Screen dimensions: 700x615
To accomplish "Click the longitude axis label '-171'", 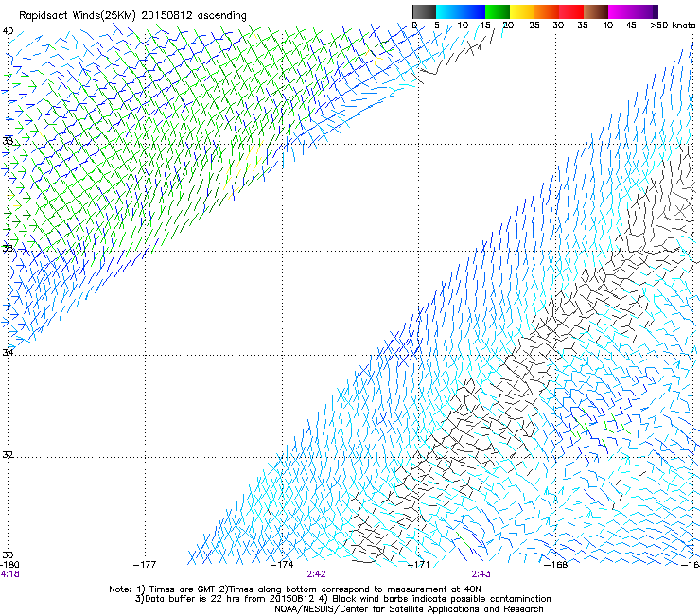I will (419, 565).
